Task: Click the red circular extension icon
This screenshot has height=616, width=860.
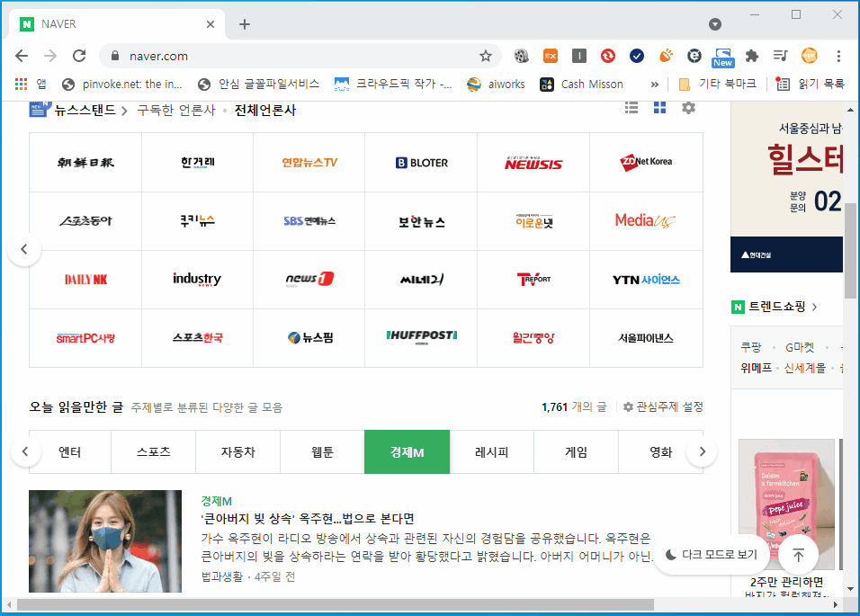Action: pos(608,56)
